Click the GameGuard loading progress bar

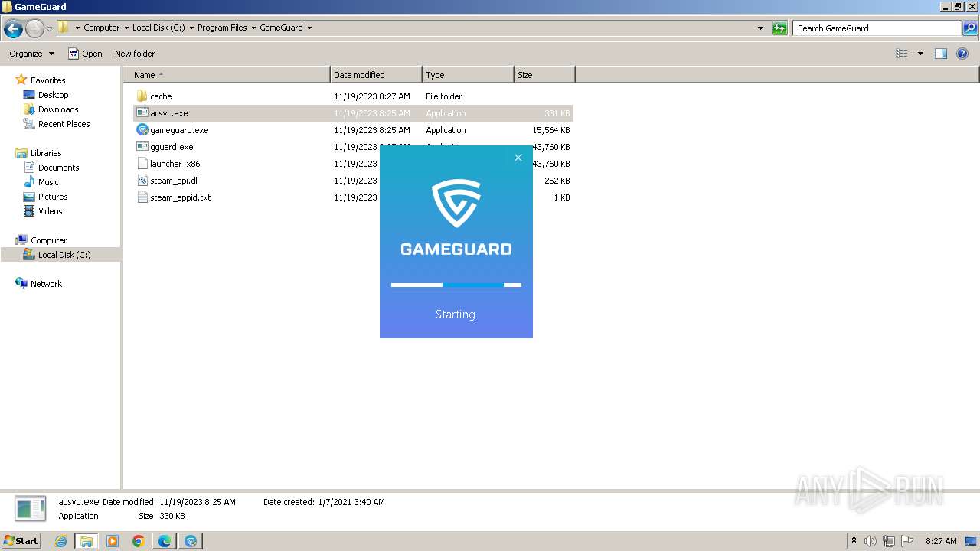pos(456,285)
